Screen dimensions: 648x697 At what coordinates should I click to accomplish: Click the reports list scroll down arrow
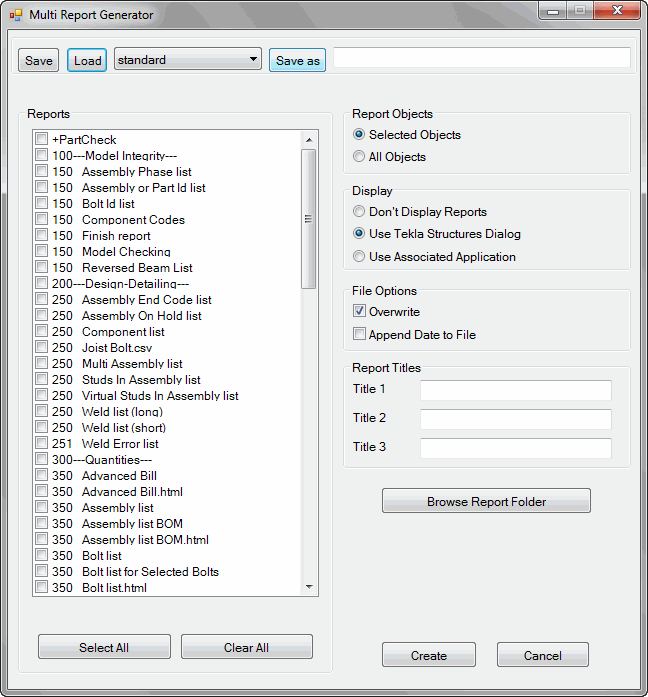click(x=309, y=587)
